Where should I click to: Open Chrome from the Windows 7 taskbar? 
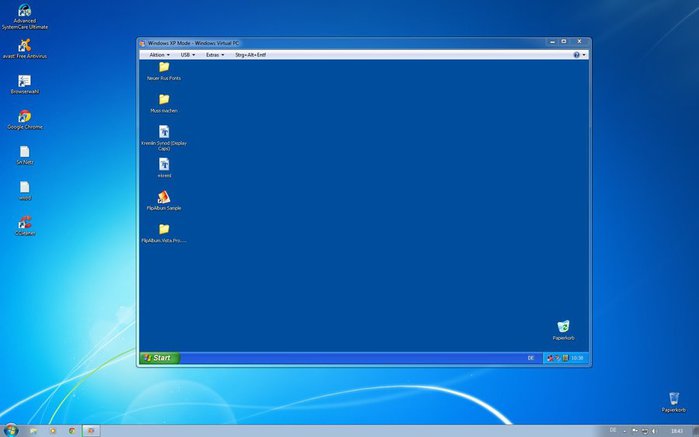[72, 431]
